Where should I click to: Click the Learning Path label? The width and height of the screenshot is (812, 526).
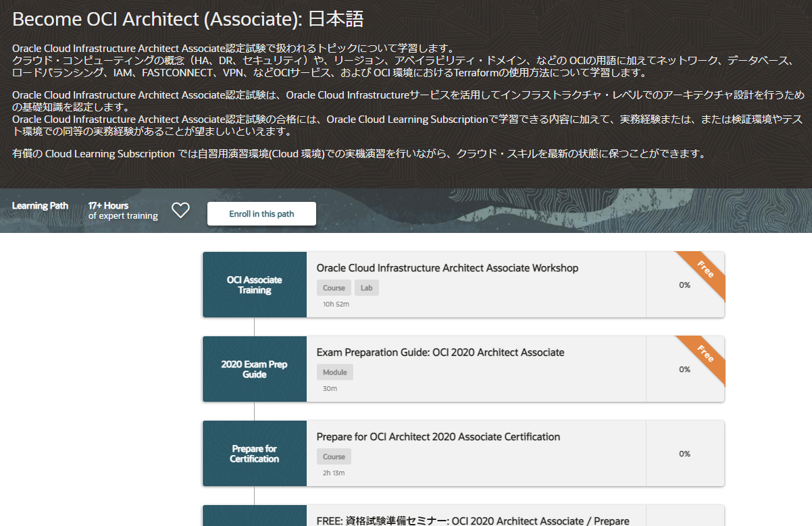pyautogui.click(x=40, y=206)
